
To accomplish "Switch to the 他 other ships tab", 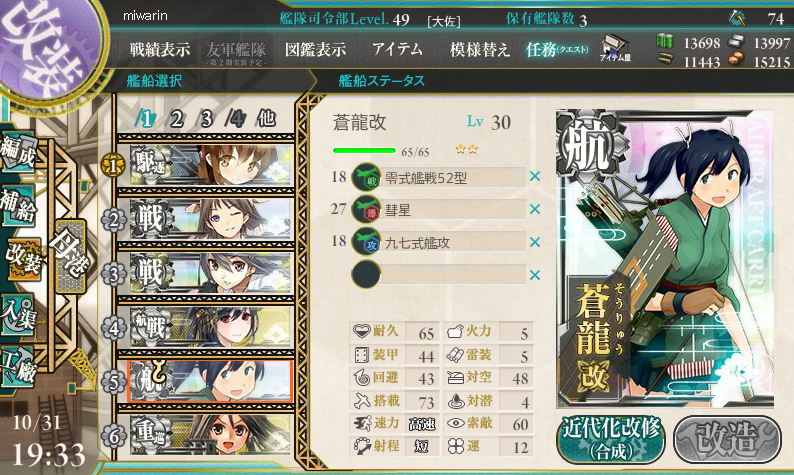I will pyautogui.click(x=266, y=118).
